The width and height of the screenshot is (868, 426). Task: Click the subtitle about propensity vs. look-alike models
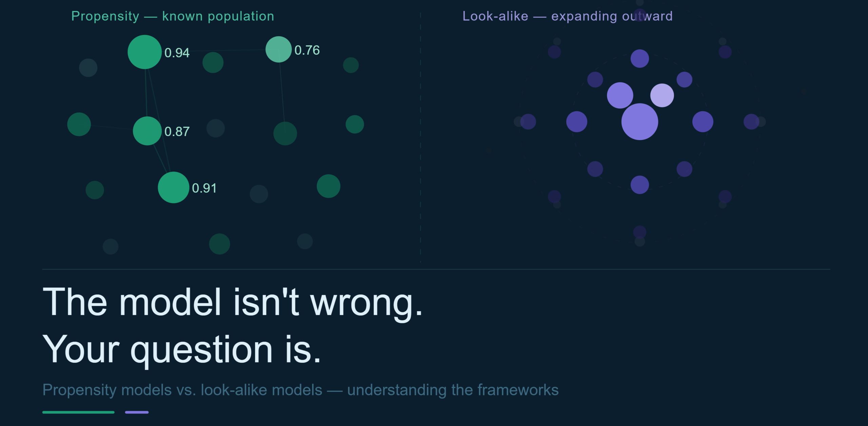click(x=300, y=390)
